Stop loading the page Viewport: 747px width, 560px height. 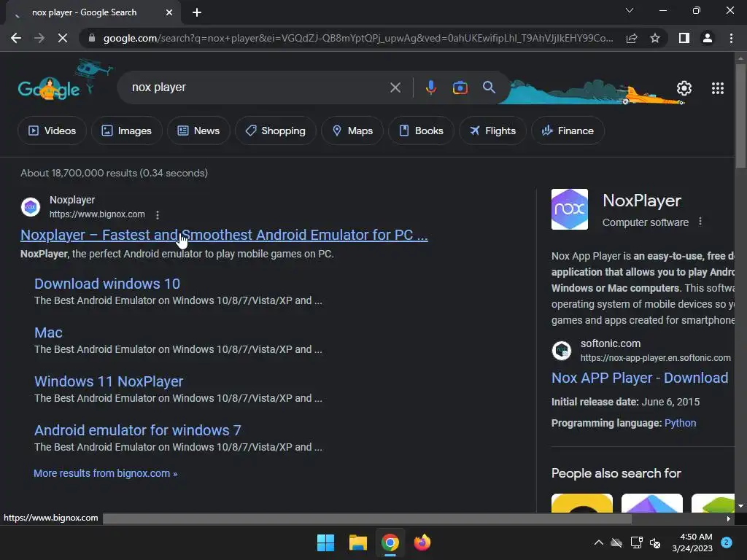click(x=63, y=38)
